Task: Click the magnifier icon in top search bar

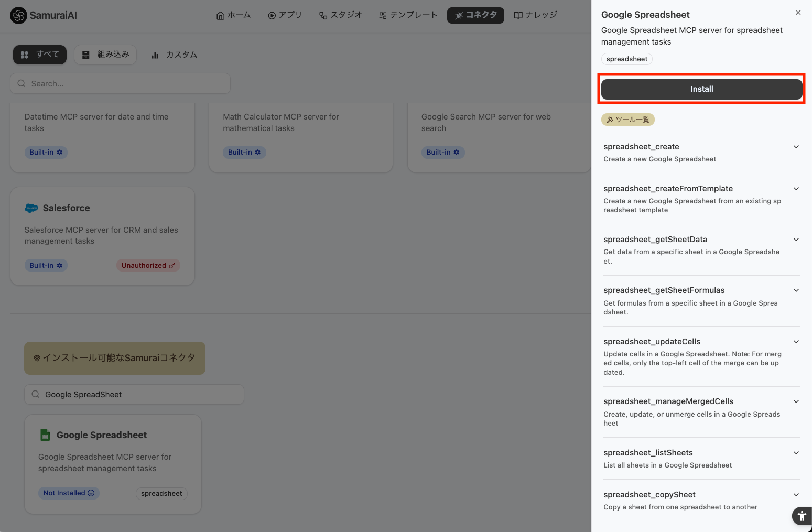Action: tap(21, 83)
